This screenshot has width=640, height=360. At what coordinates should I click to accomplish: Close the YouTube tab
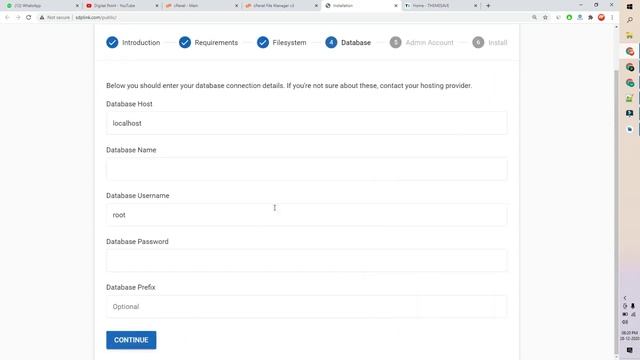[157, 6]
